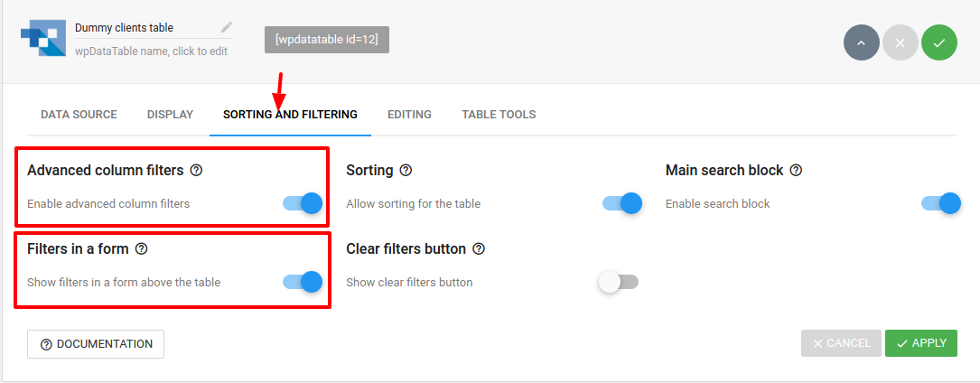Open help icon beside Main search block

pos(796,170)
